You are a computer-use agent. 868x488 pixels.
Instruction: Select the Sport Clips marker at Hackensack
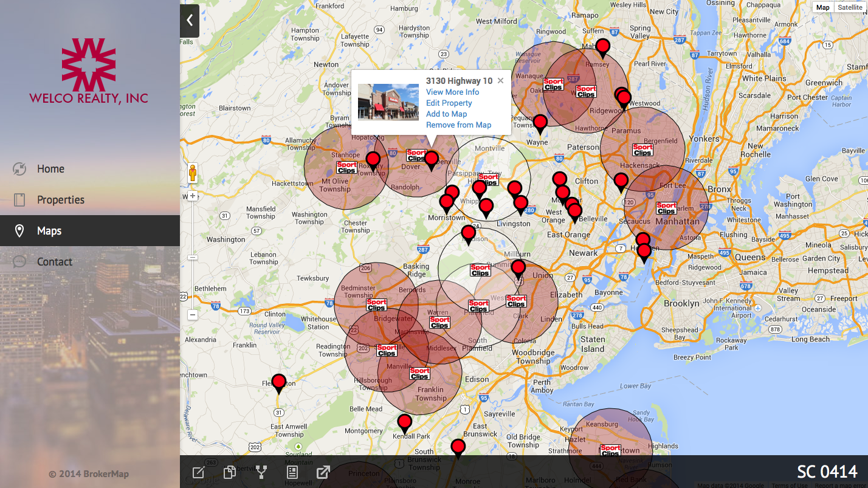point(642,149)
